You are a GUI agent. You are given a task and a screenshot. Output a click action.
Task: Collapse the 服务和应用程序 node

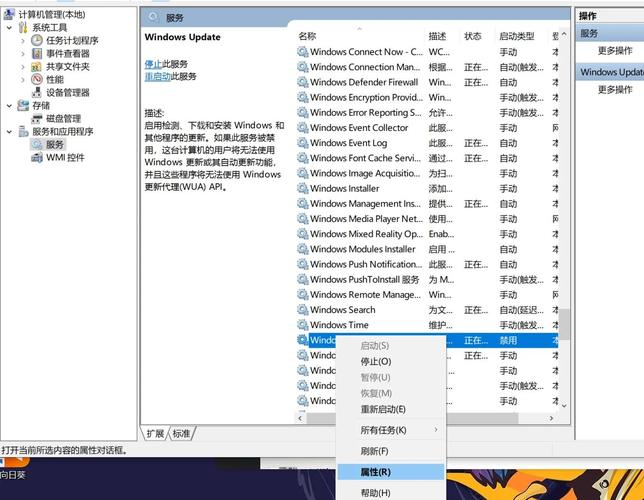(9, 132)
